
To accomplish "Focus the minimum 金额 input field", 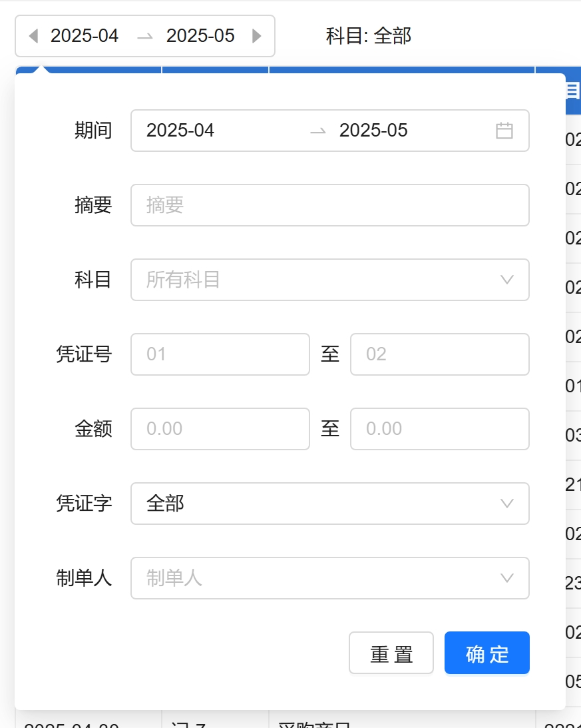I will 220,429.
